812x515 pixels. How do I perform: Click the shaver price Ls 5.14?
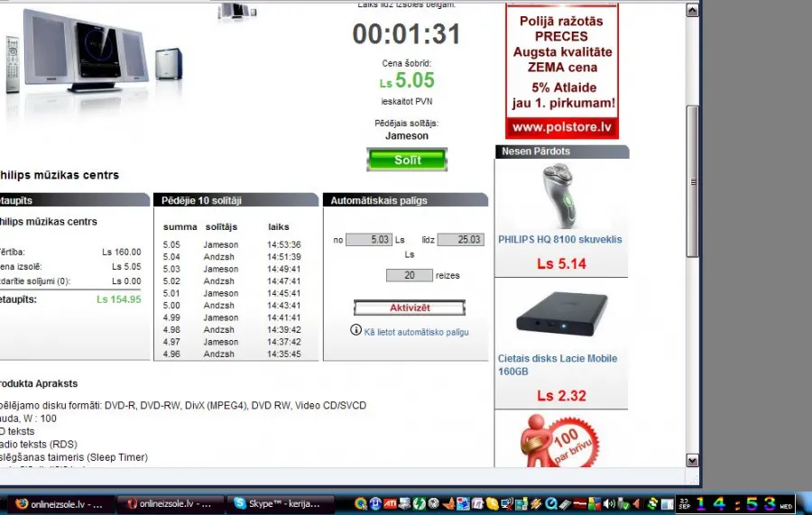[x=561, y=264]
